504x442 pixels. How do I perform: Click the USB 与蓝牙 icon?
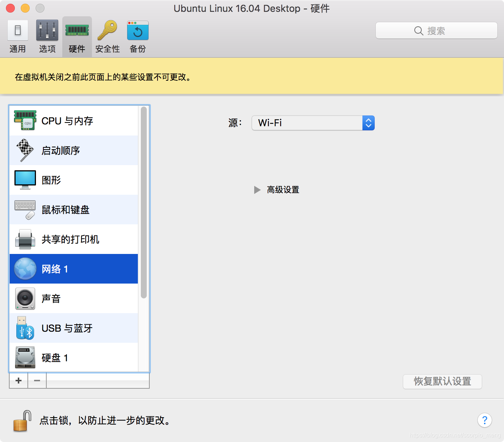pos(25,328)
